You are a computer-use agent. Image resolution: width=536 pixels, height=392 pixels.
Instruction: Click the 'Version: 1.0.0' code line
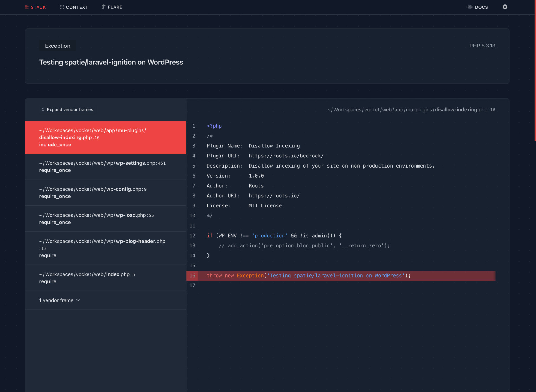tap(235, 176)
